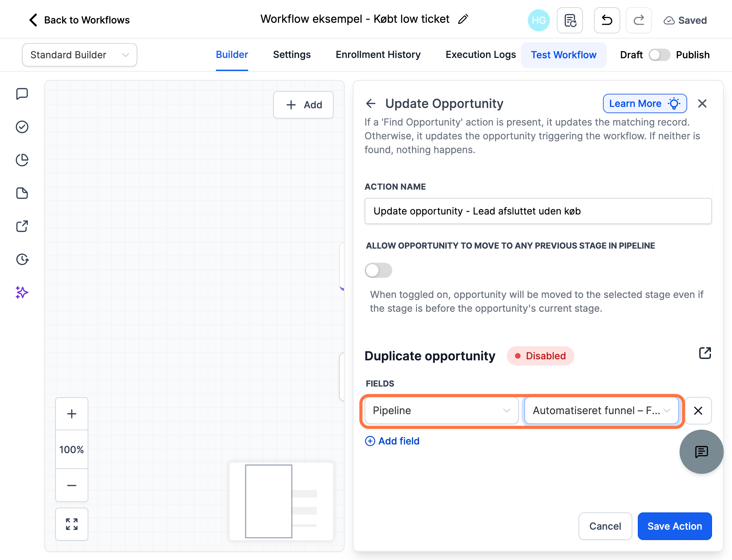The width and height of the screenshot is (732, 560).
Task: Switch to the Settings tab
Action: 292,55
